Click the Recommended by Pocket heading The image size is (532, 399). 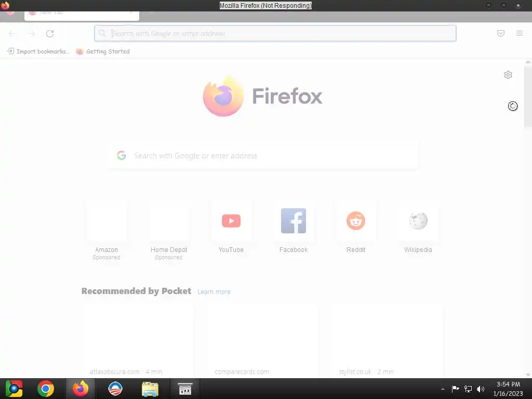(137, 291)
